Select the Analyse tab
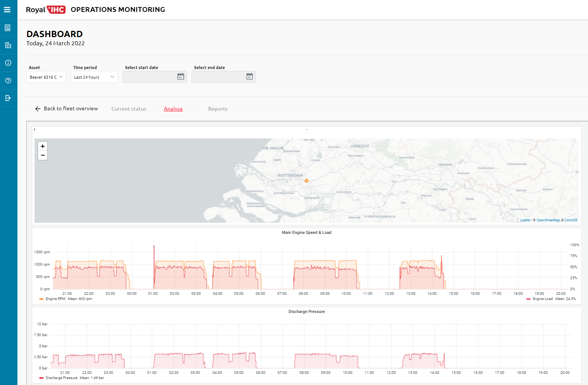 click(173, 109)
